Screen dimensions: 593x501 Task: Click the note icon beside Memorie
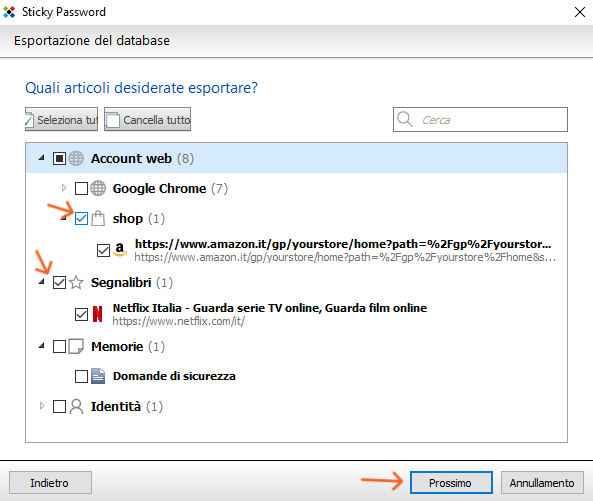click(76, 346)
